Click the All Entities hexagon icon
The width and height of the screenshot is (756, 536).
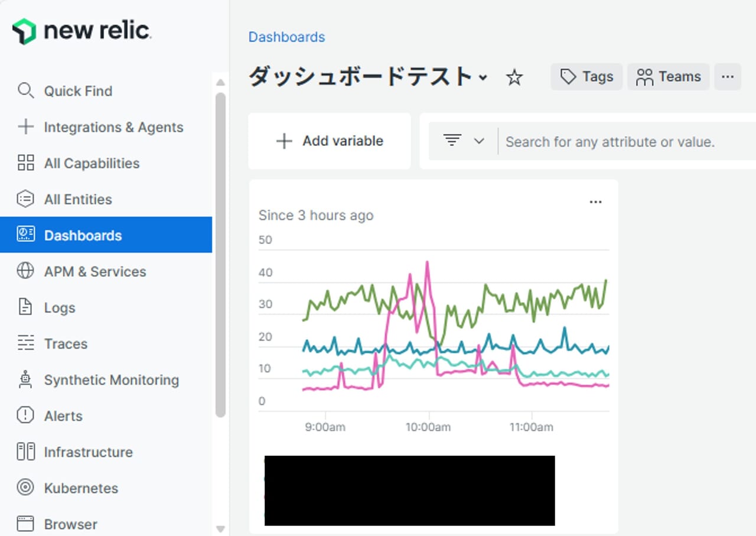point(25,199)
